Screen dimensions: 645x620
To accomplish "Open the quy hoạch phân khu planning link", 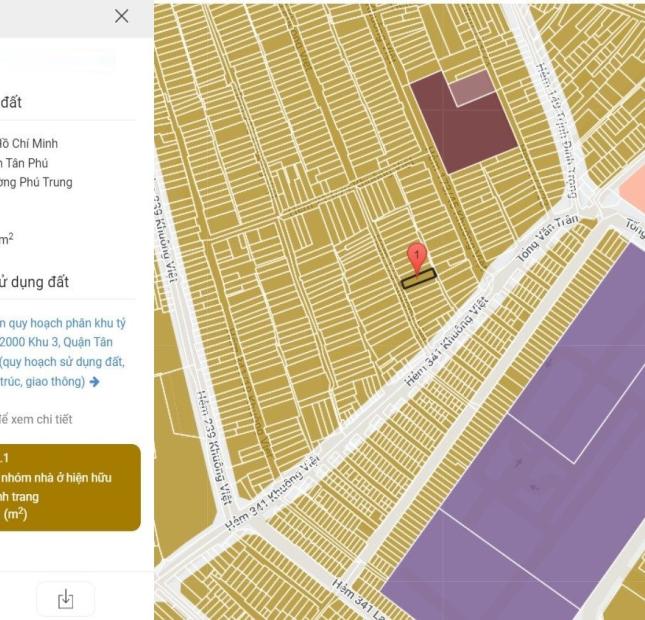I will point(62,352).
